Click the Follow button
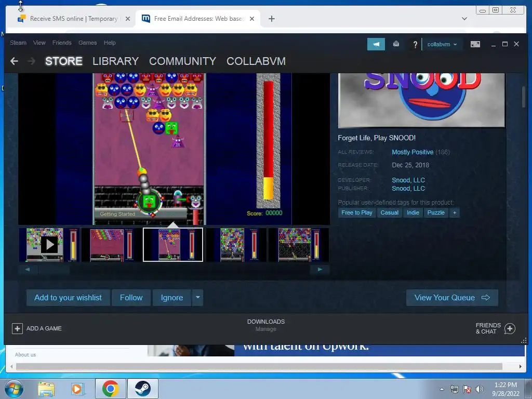The image size is (532, 399). tap(131, 298)
